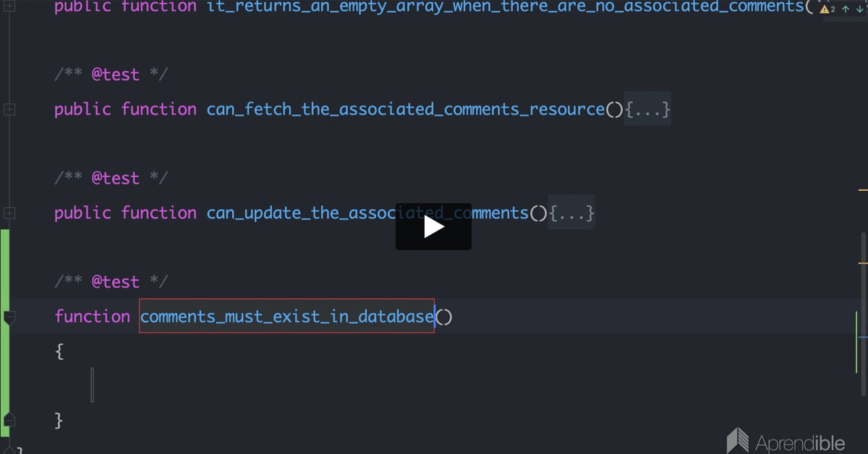Expand the folded can_fetch_the_associated_comments_resource function via gutter icon
Viewport: 868px width, 454px height.
(x=9, y=109)
